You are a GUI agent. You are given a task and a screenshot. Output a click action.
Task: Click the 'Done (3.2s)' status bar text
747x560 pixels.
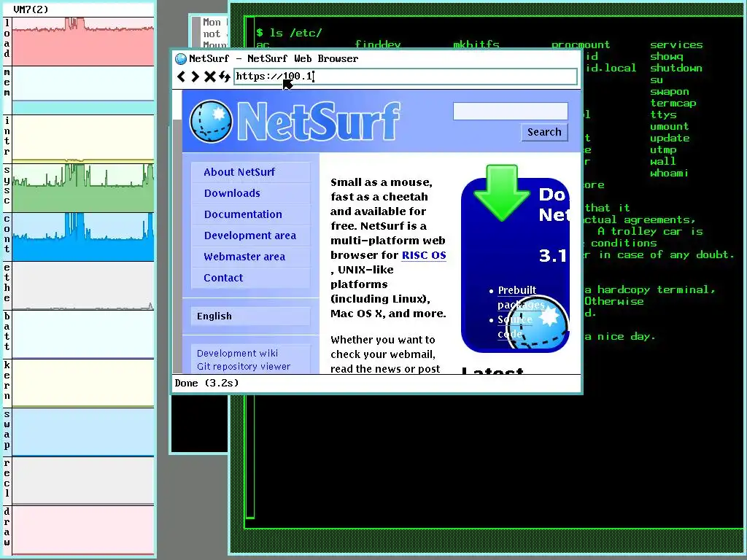[x=206, y=383]
